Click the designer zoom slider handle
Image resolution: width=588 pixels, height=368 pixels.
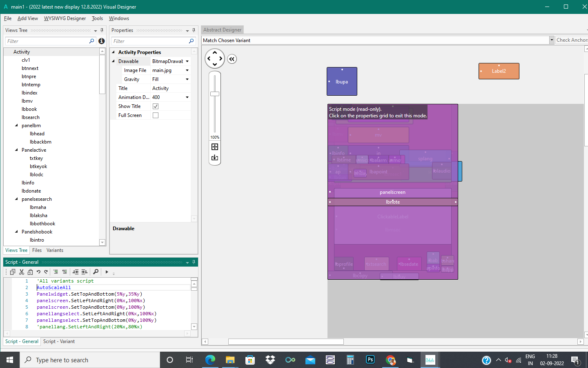tap(215, 94)
